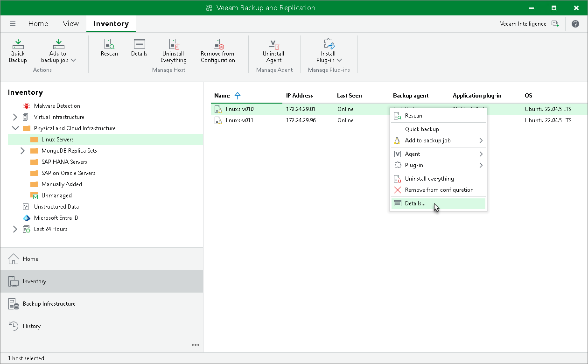
Task: Switch to the Home ribbon tab
Action: coord(38,24)
